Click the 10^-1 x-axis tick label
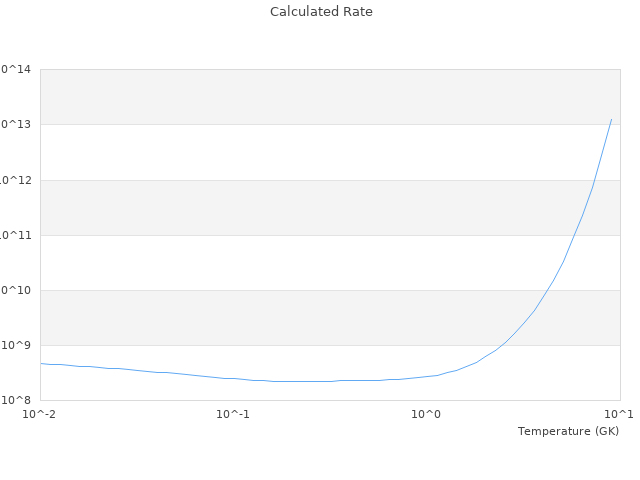640x480 pixels. [233, 414]
